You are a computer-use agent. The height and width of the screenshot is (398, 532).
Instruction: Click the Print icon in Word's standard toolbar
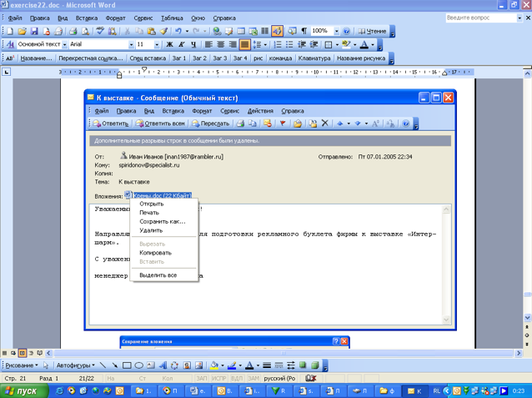coord(73,31)
